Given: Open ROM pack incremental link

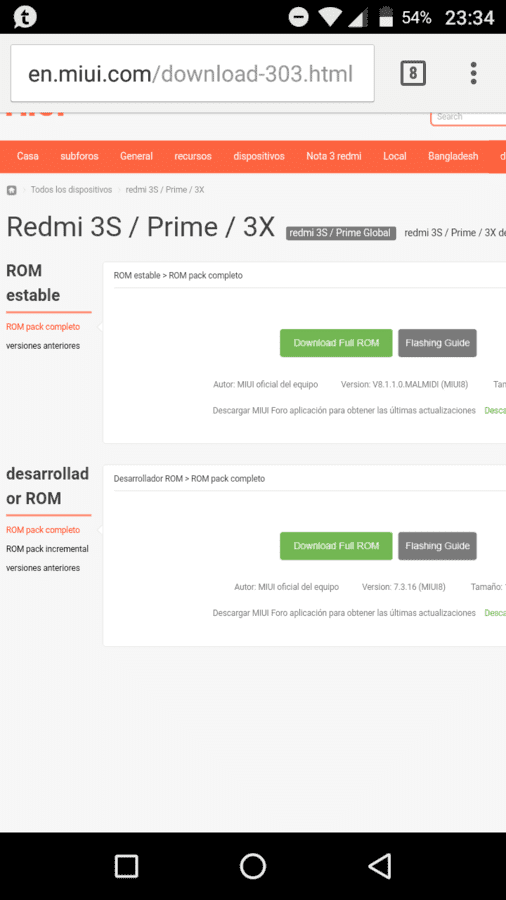Looking at the screenshot, I should 47,549.
